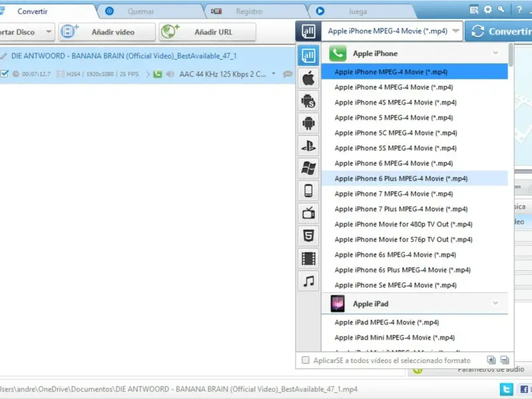Open the Samsung Android devices category
This screenshot has height=399, width=532.
309,101
